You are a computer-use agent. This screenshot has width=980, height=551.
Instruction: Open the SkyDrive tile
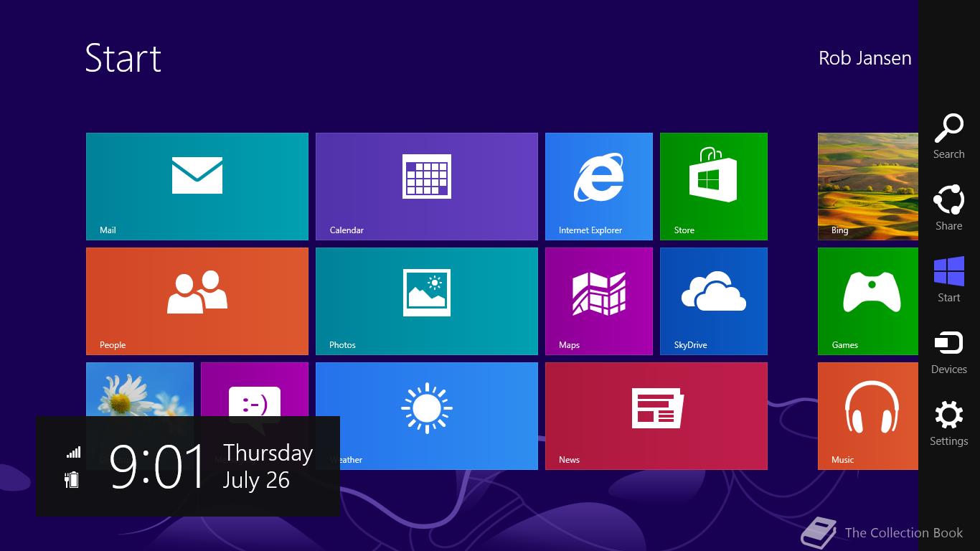click(x=714, y=301)
